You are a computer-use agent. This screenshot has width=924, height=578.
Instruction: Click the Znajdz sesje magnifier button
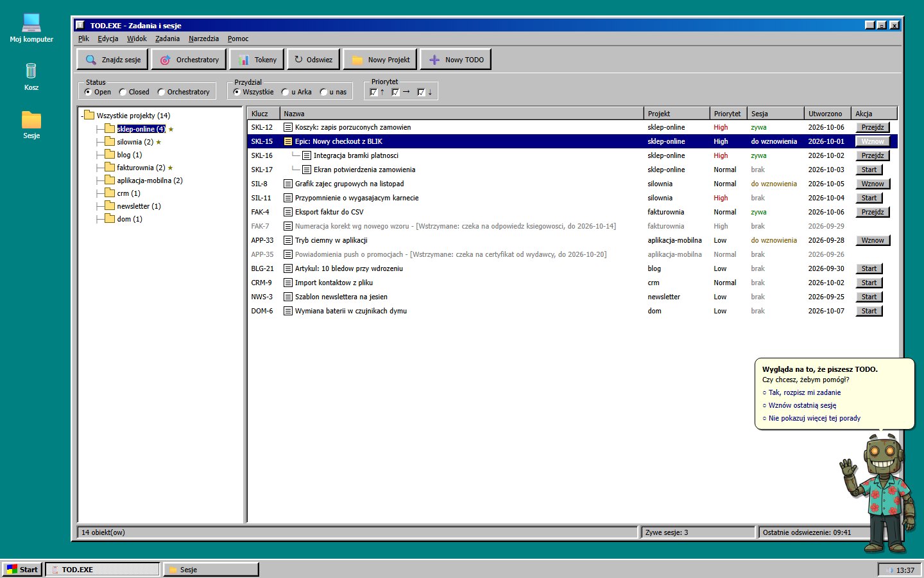click(x=113, y=60)
